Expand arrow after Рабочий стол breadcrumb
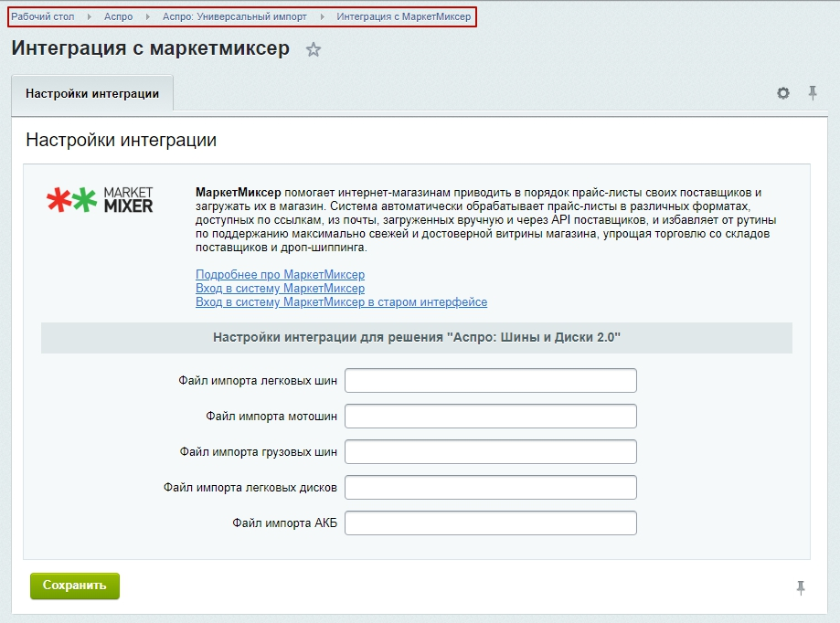The image size is (840, 623). point(90,16)
